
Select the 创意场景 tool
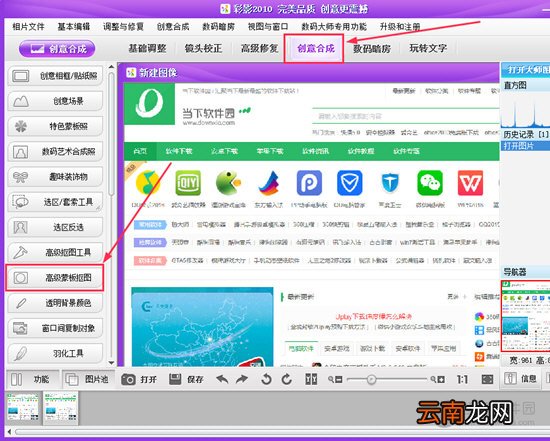point(55,101)
